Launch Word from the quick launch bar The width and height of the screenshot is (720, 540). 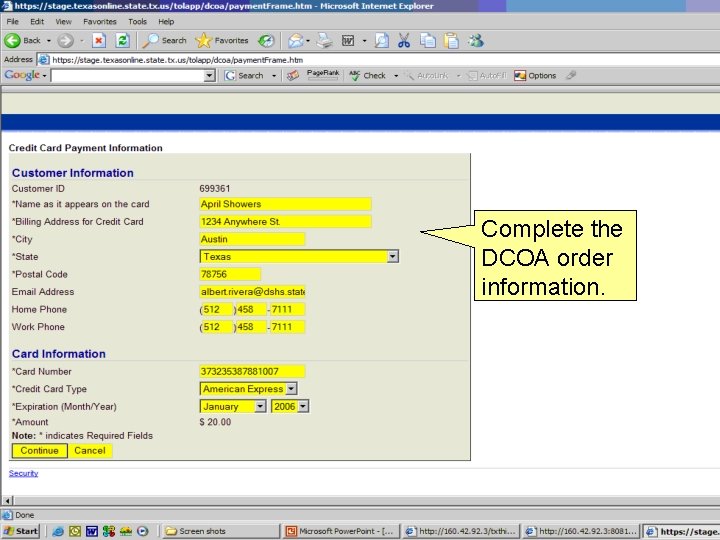point(92,531)
